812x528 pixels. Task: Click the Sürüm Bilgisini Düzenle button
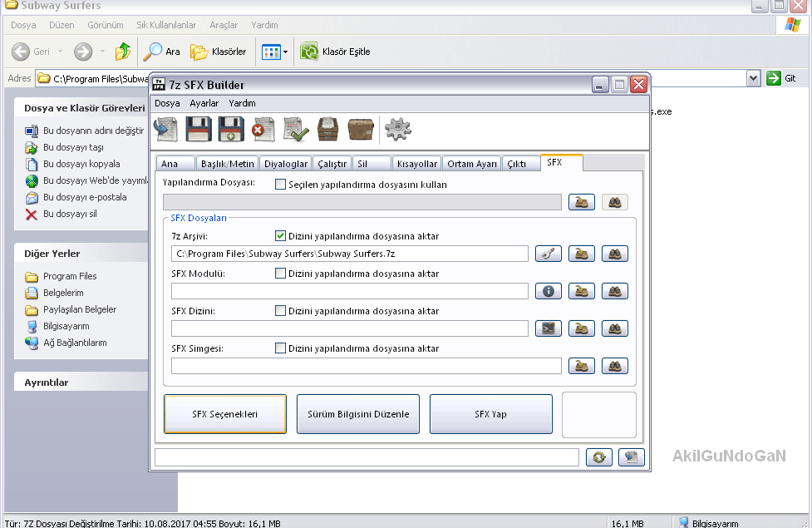coord(358,414)
